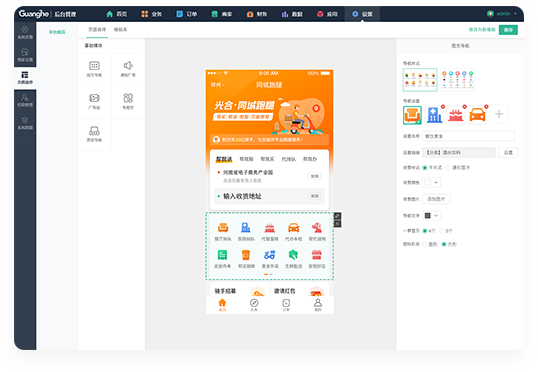Add the picture-icon 广告图 ad image module
Screen dimensions: 538x372
coord(94,102)
